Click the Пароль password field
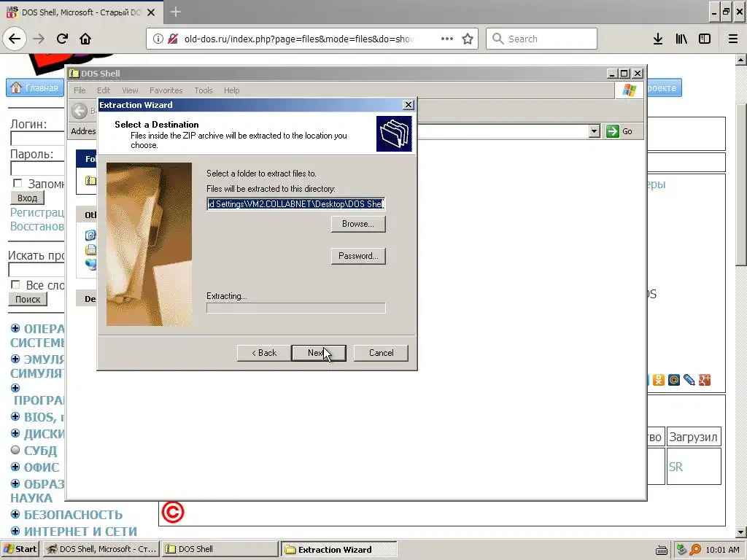 tap(38, 168)
